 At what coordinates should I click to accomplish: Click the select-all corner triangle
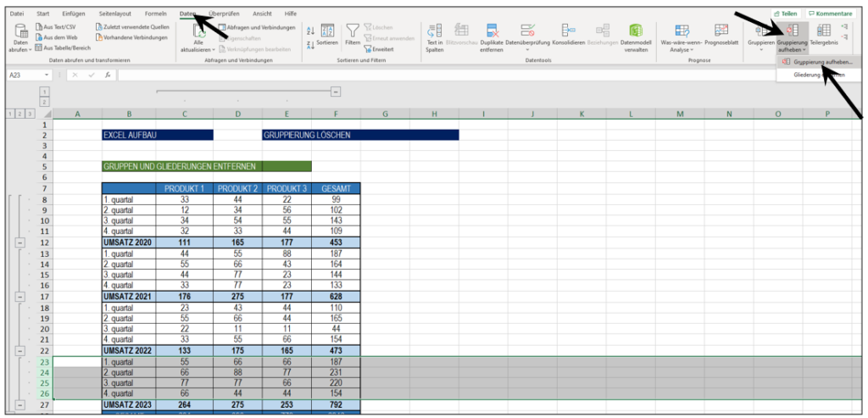point(47,114)
